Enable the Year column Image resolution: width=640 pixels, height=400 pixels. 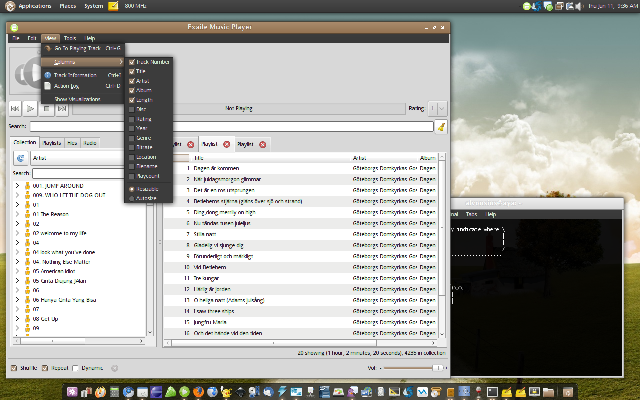click(x=131, y=128)
